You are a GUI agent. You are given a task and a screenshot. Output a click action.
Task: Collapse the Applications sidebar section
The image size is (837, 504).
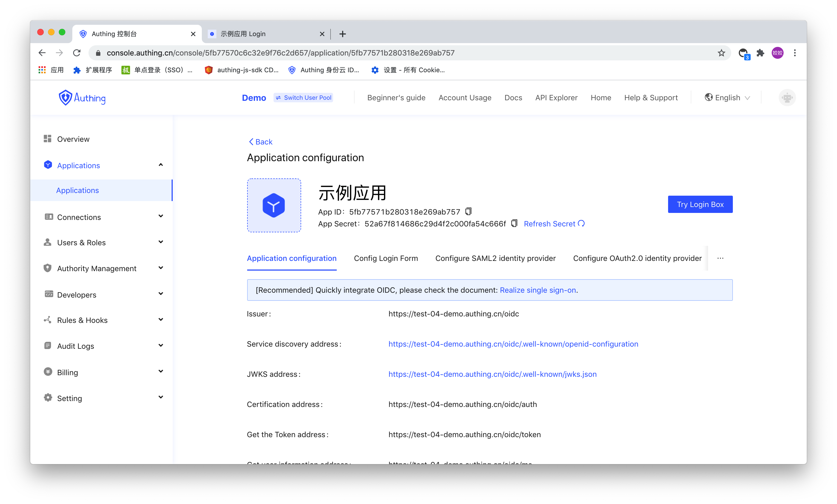[x=161, y=165]
